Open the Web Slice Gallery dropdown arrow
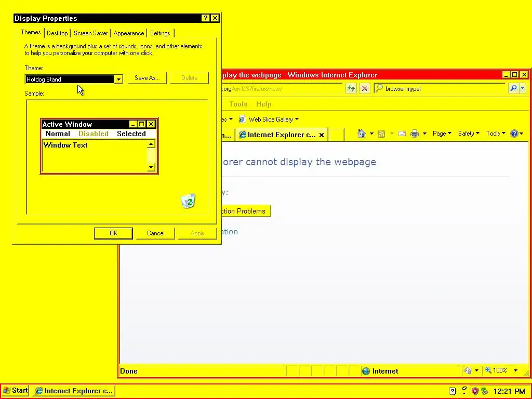 point(297,119)
